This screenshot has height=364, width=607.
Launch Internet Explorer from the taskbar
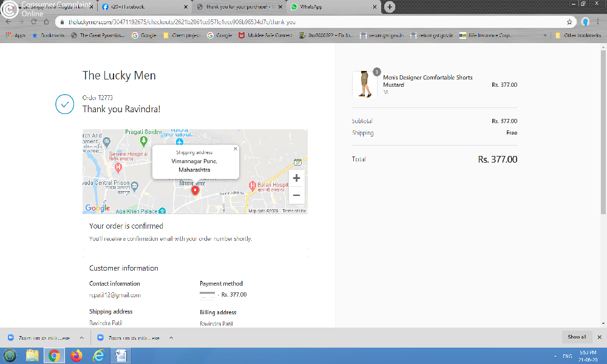click(x=99, y=356)
